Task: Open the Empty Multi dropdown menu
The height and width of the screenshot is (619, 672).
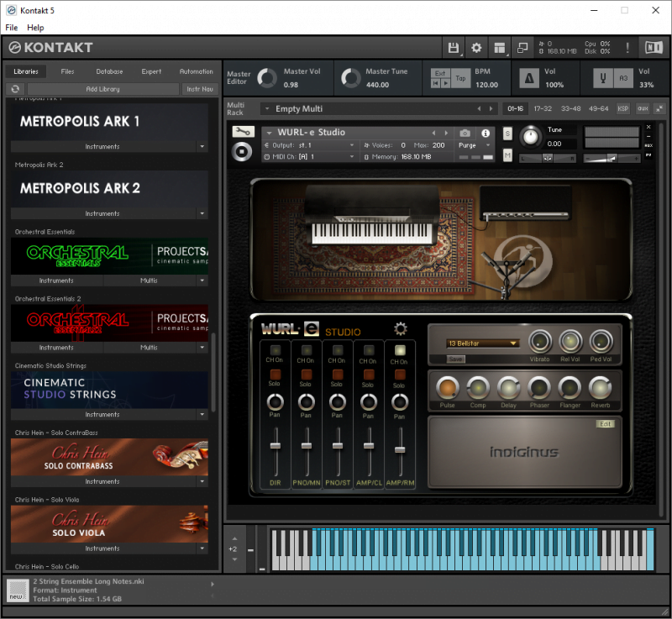Action: pos(267,109)
